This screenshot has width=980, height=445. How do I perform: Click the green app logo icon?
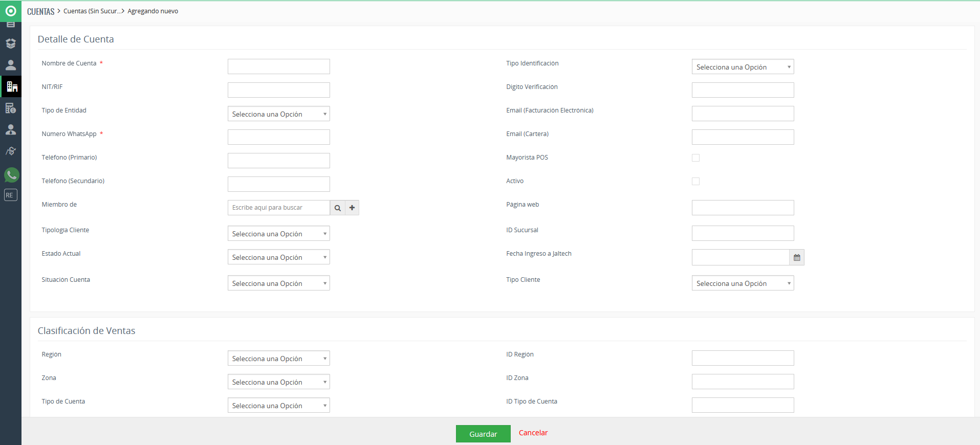(x=11, y=11)
